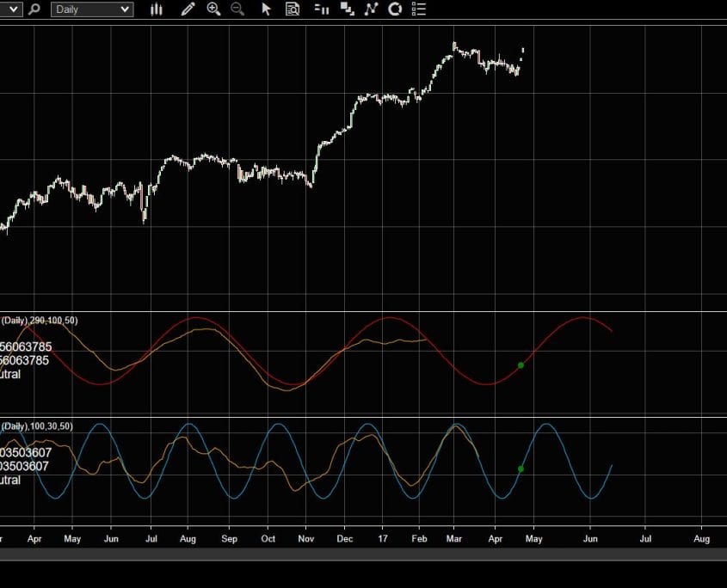This screenshot has height=588, width=727.
Task: Click the green dot on the red cycle line
Action: 521,365
